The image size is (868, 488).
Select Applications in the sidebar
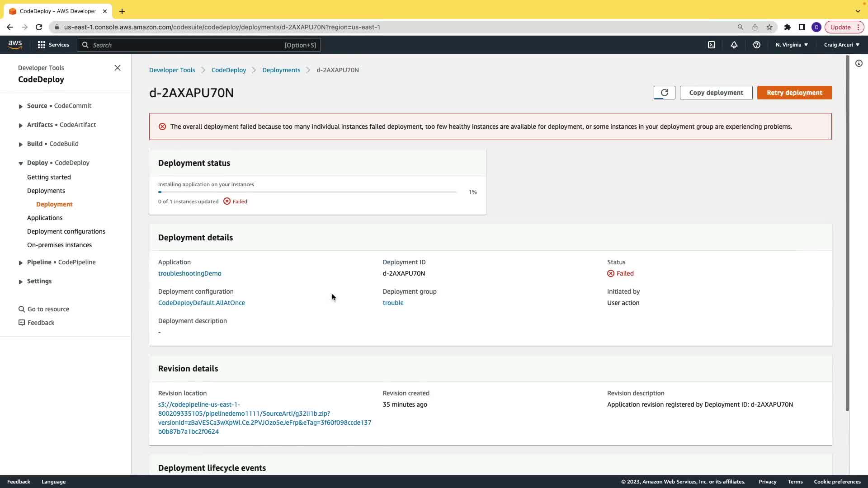(45, 218)
